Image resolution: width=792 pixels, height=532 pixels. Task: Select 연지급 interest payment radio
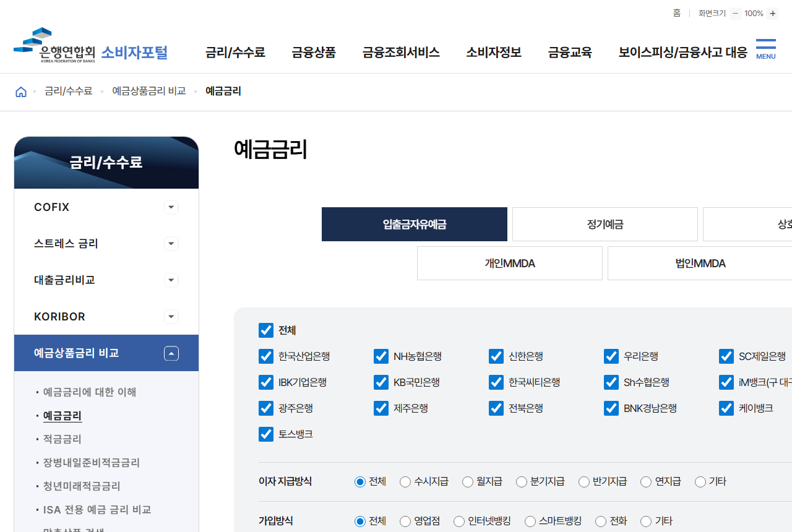click(646, 482)
